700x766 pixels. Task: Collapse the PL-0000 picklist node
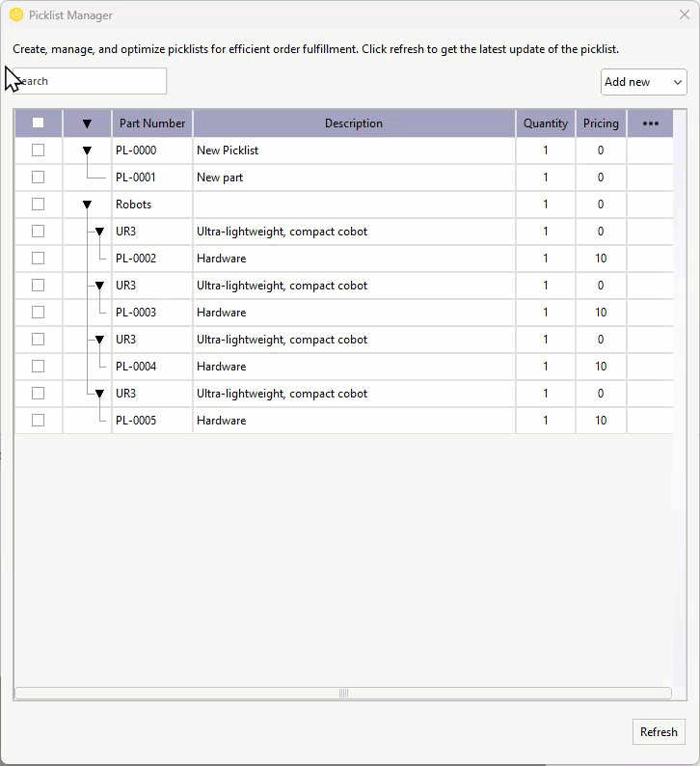pyautogui.click(x=87, y=150)
